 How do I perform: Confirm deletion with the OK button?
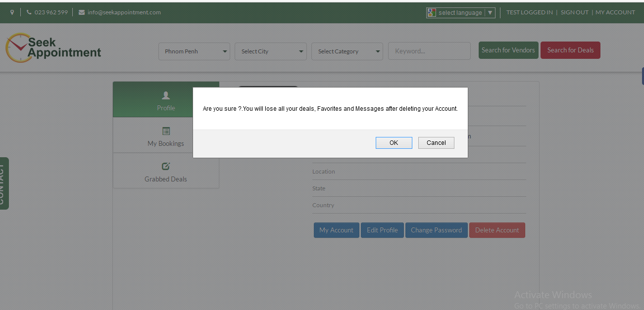point(394,143)
